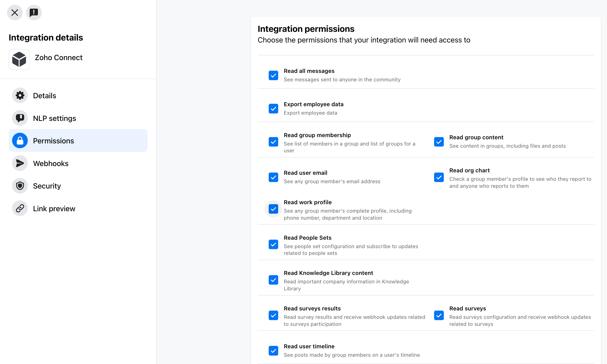The image size is (607, 364).
Task: Click the Zoho Connect cube logo
Action: pos(19,59)
